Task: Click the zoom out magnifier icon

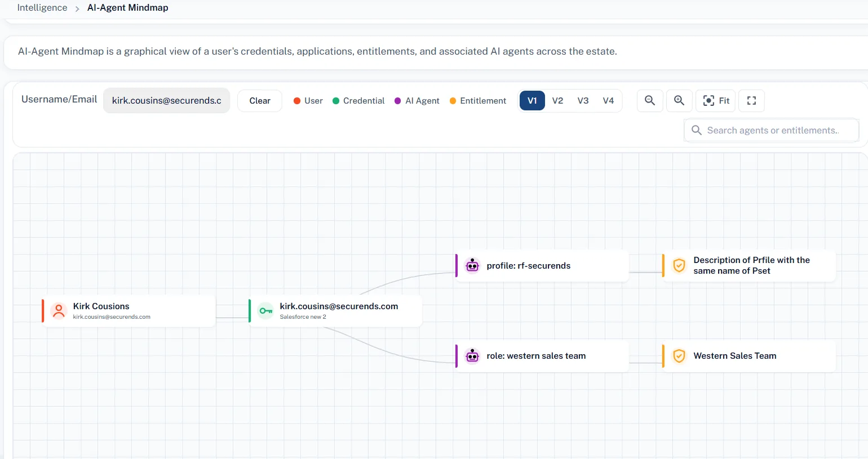Action: [x=650, y=101]
